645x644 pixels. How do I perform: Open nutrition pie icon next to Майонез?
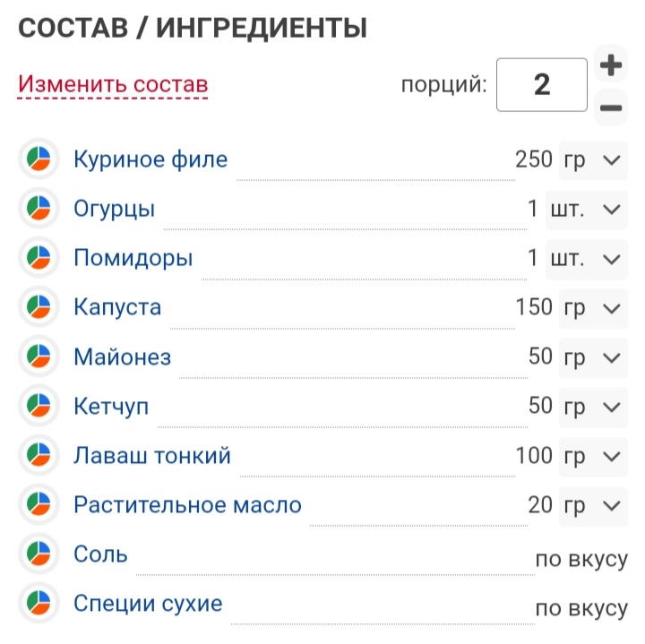pos(39,356)
